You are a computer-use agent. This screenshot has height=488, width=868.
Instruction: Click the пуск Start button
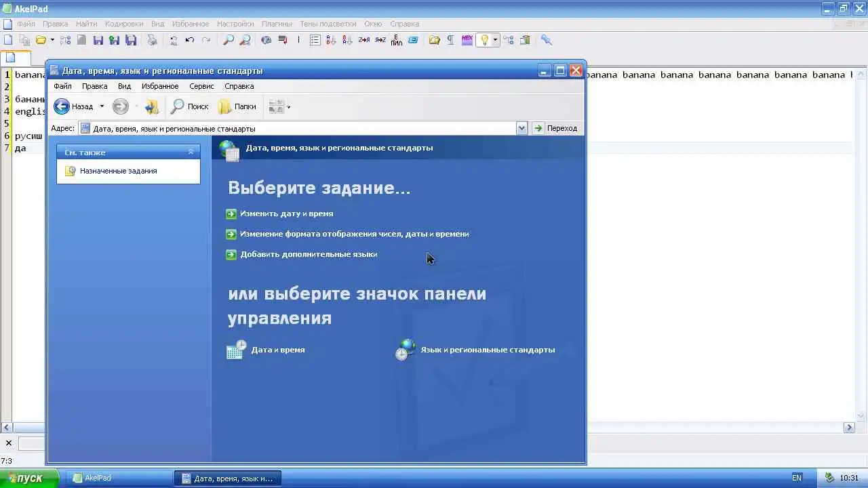[x=30, y=478]
